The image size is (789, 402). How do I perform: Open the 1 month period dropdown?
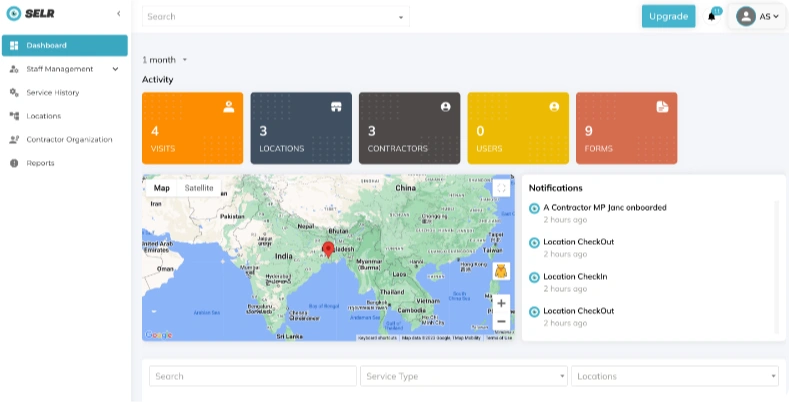click(165, 60)
